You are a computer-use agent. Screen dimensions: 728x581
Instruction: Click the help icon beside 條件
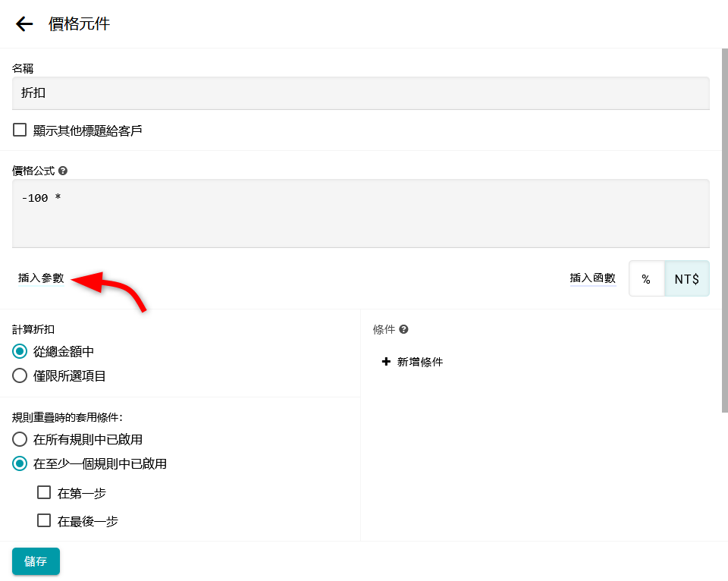[404, 329]
